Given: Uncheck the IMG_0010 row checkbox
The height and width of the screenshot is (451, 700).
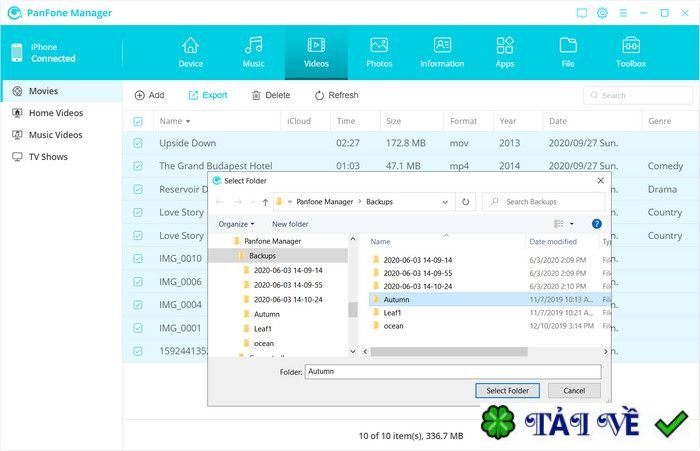Looking at the screenshot, I should pyautogui.click(x=138, y=259).
